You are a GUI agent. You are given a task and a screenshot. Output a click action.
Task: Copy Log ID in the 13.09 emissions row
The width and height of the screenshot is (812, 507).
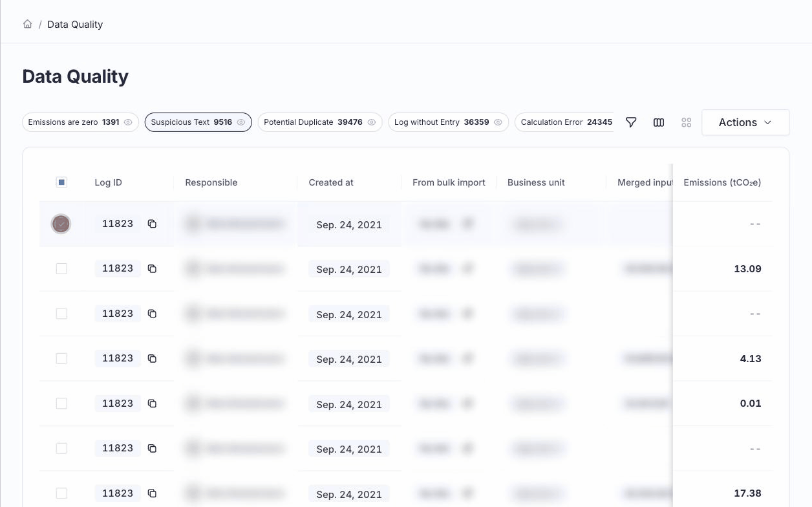point(152,268)
